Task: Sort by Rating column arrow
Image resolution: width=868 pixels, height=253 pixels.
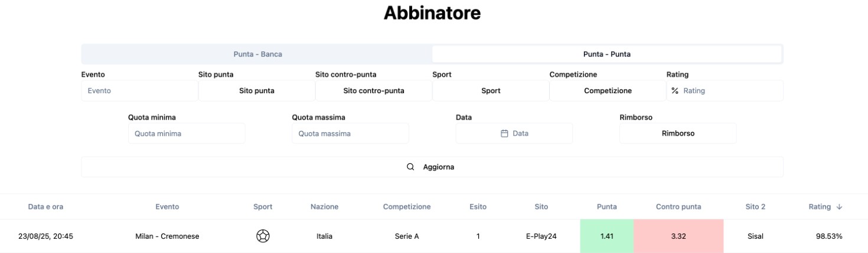Action: 839,207
